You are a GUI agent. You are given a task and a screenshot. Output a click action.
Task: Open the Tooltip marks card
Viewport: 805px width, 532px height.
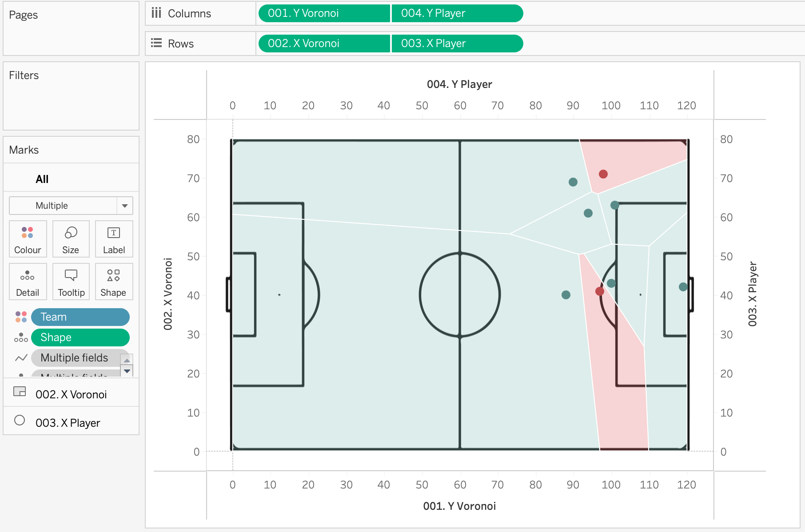coord(71,282)
